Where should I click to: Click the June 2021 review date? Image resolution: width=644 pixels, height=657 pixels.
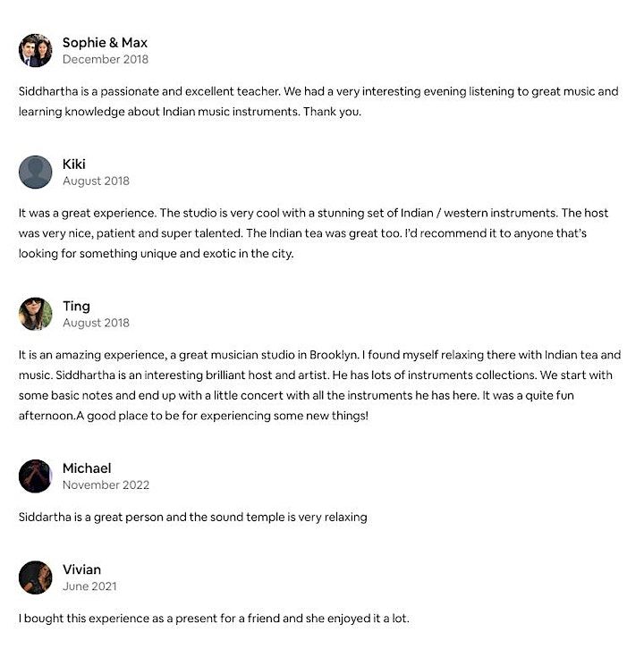[89, 586]
